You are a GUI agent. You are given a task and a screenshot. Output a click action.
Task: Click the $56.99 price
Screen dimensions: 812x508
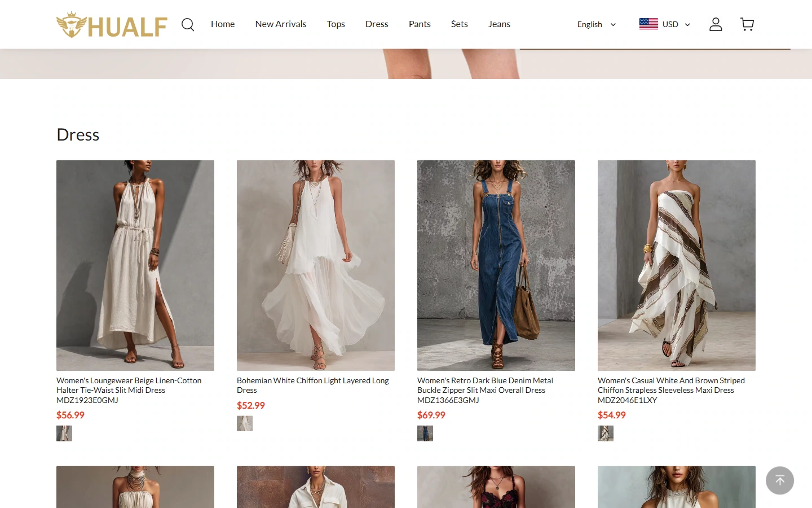(70, 415)
